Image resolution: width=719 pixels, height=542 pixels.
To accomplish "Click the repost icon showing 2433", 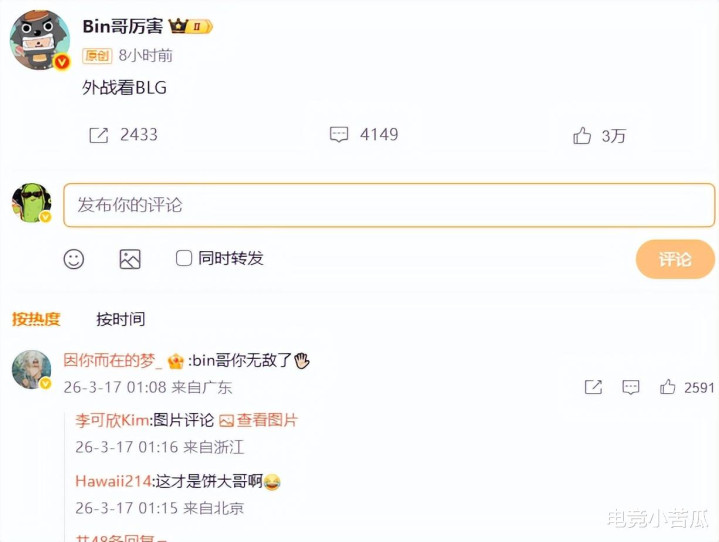I will 99,135.
